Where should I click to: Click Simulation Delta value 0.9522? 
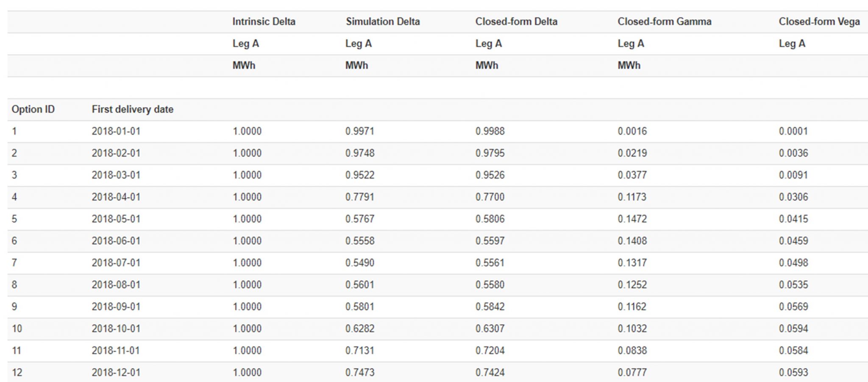click(x=360, y=175)
